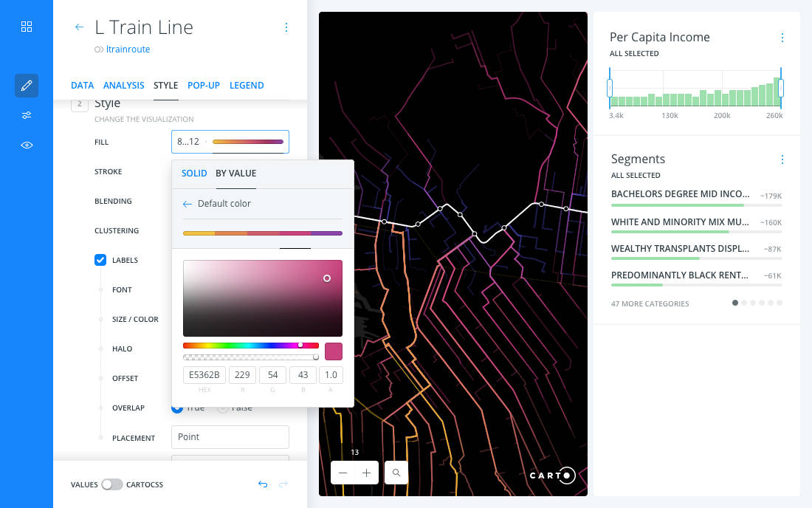Select the BY VALUE tab in color picker
The image size is (812, 508).
coord(235,173)
